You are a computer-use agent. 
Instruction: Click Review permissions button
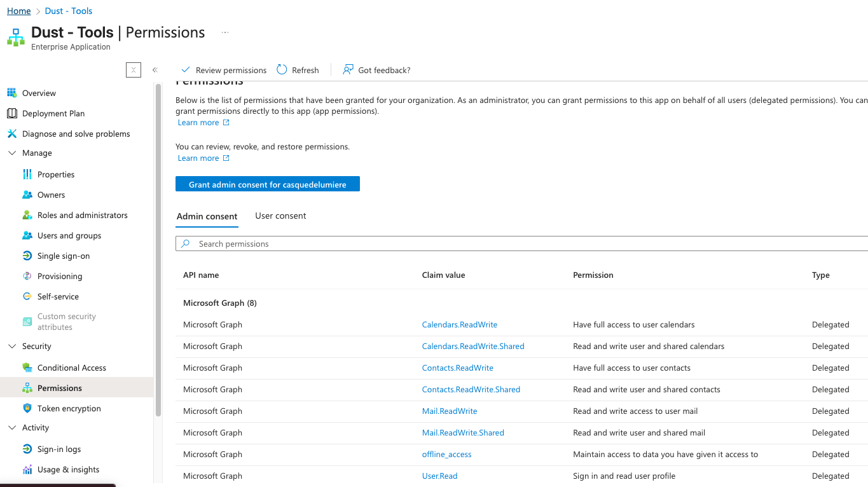224,70
